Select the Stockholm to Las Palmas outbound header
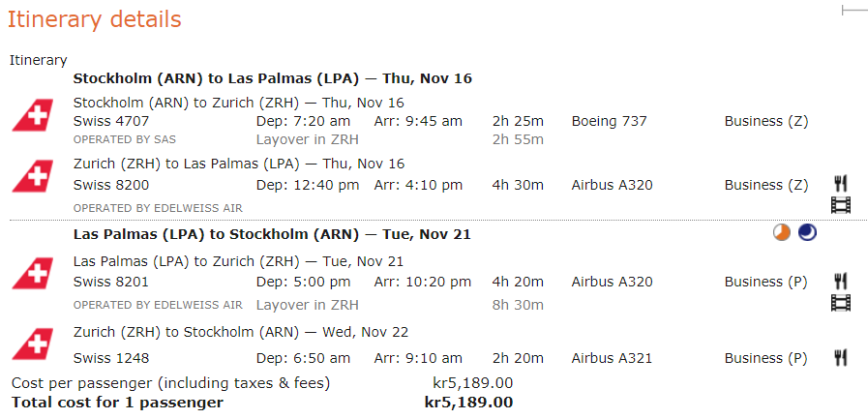Viewport: 868px width, 419px height. (272, 78)
